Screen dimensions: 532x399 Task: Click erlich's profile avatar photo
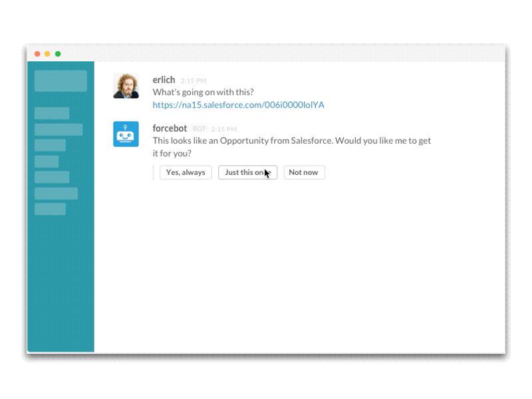126,86
